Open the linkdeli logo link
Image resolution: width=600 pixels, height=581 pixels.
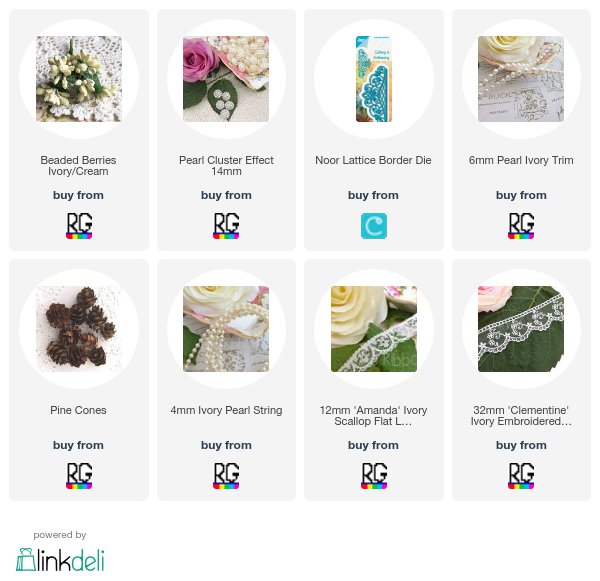pyautogui.click(x=60, y=560)
